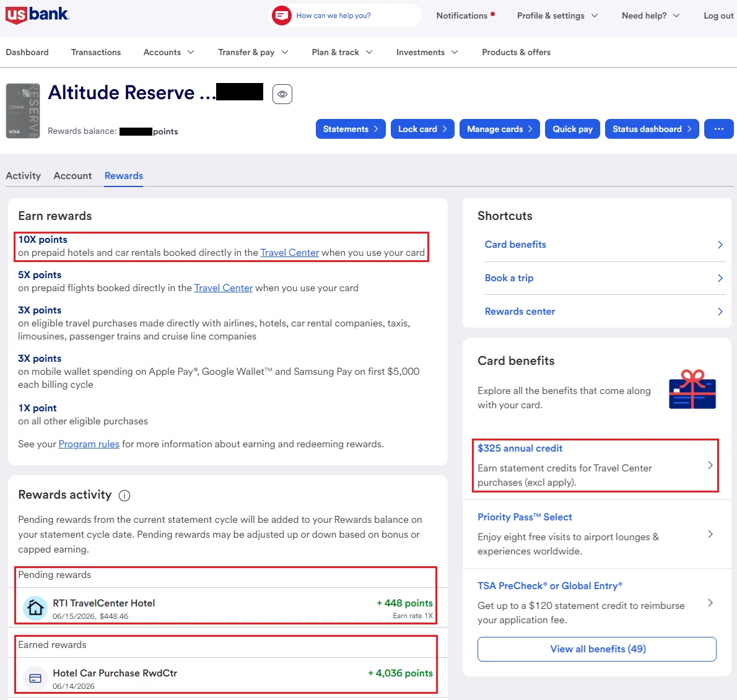Open $325 annual credit chevron
This screenshot has height=700, width=737.
tap(710, 465)
